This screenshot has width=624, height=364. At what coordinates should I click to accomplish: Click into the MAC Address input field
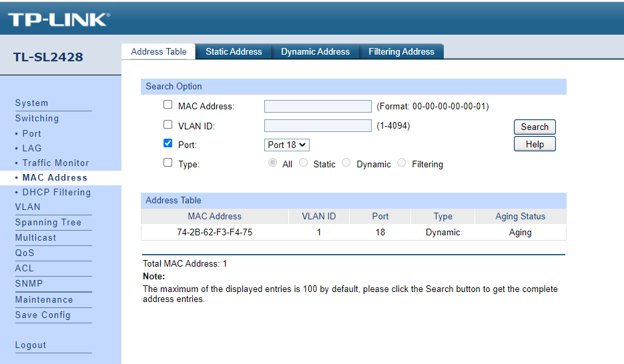click(x=318, y=106)
